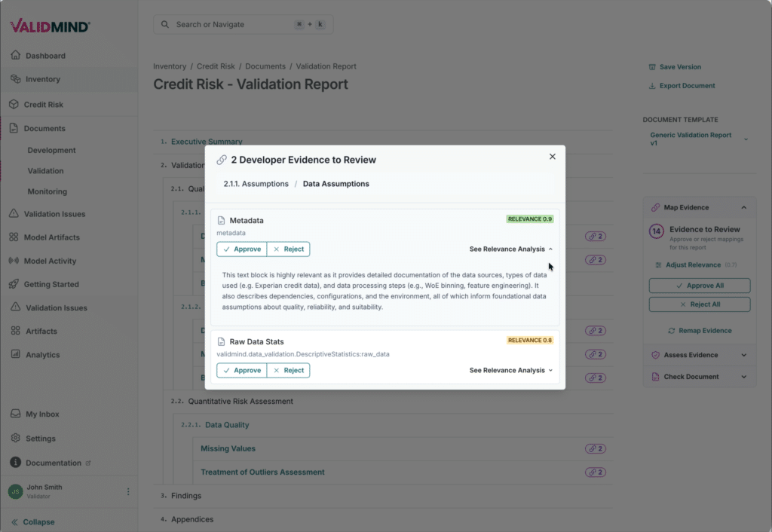This screenshot has width=772, height=532.
Task: Reject the Raw Data Stats evidence
Action: pos(288,370)
